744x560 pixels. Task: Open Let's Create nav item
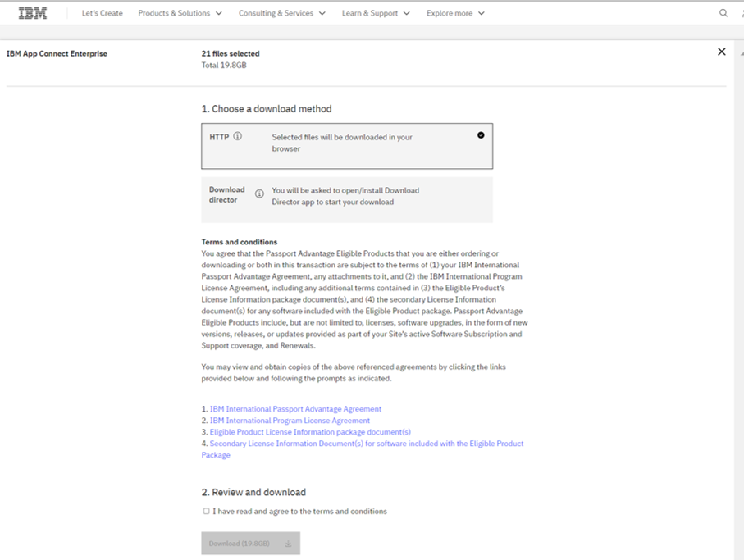(x=102, y=13)
